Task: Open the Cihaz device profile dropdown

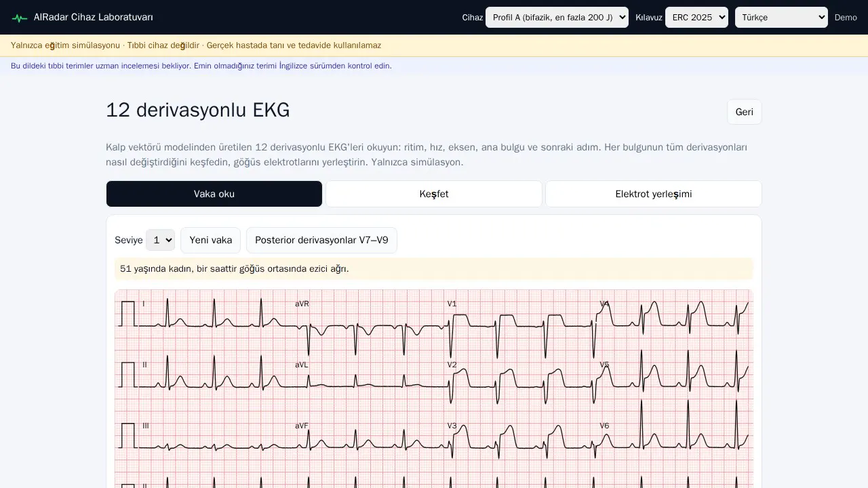Action: point(557,18)
